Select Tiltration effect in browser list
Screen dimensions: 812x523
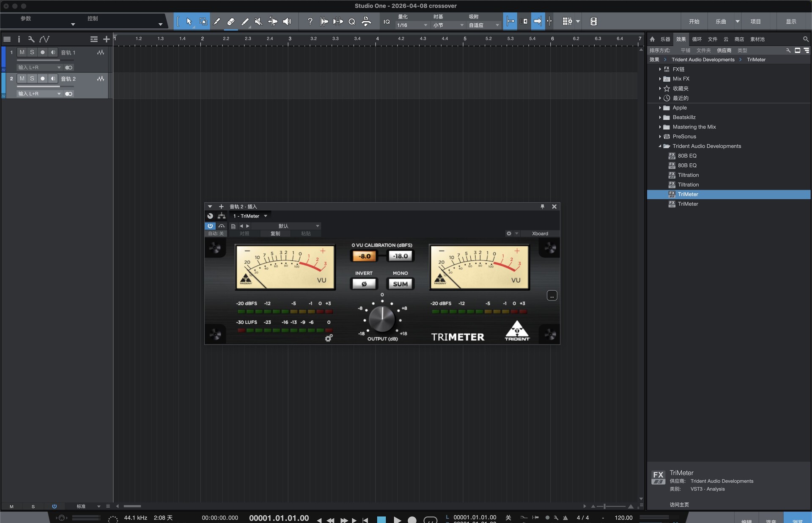pyautogui.click(x=688, y=175)
